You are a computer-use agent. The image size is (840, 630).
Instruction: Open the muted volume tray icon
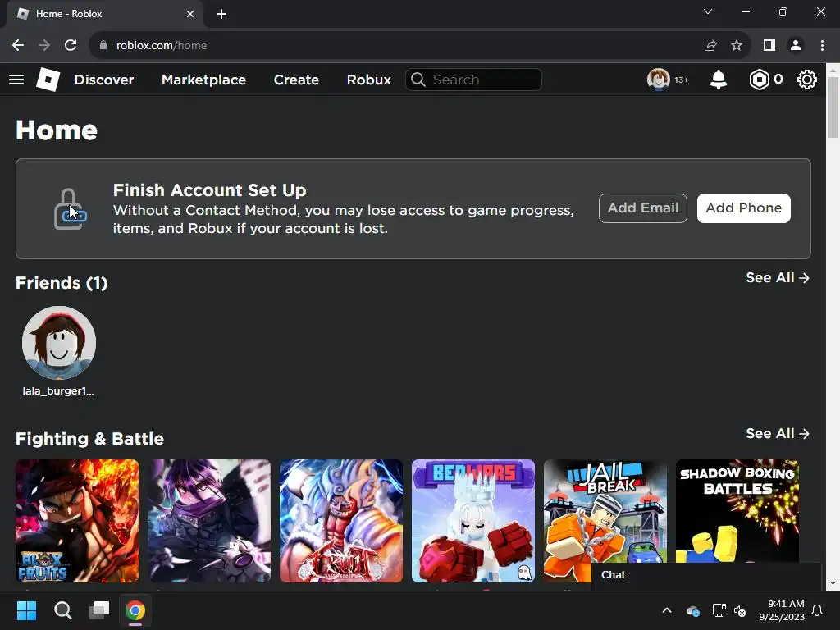pos(740,610)
